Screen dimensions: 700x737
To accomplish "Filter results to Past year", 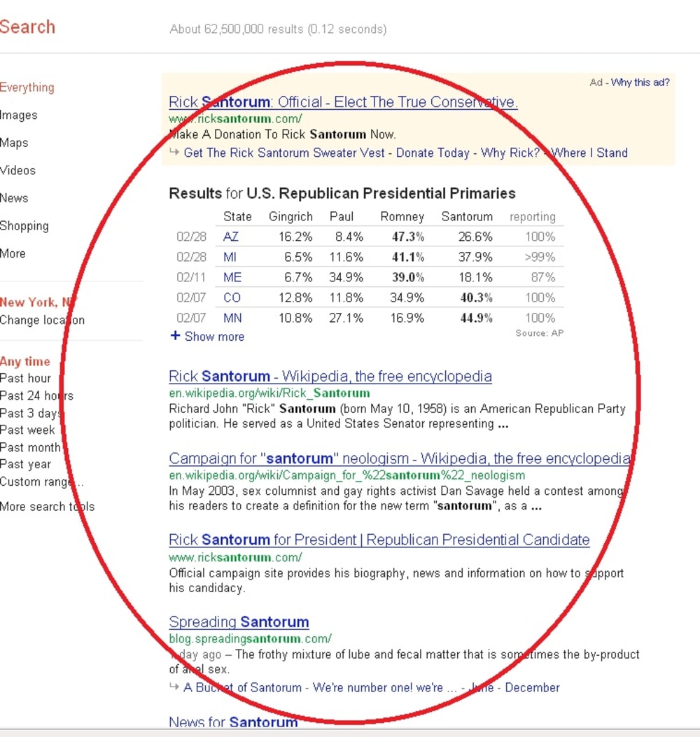I will click(x=25, y=464).
